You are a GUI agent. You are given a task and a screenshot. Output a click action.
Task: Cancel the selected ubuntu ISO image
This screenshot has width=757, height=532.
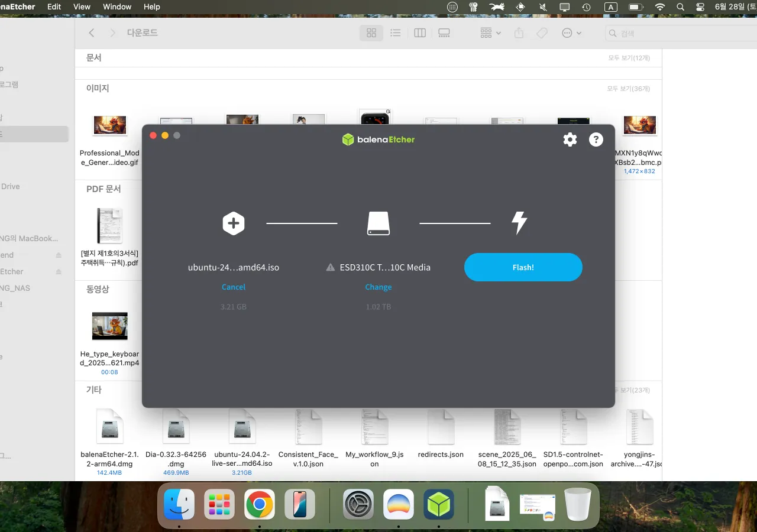pyautogui.click(x=234, y=287)
